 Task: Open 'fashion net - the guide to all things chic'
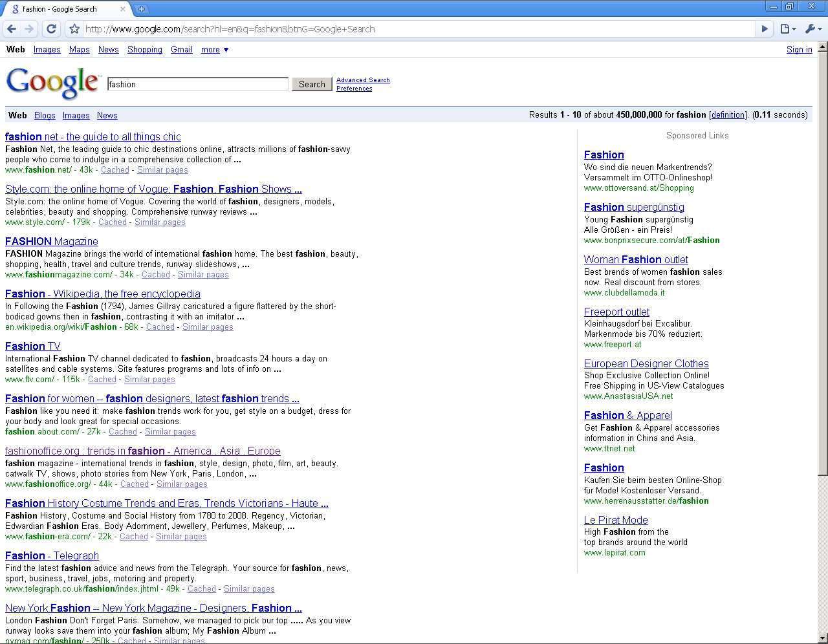tap(93, 136)
